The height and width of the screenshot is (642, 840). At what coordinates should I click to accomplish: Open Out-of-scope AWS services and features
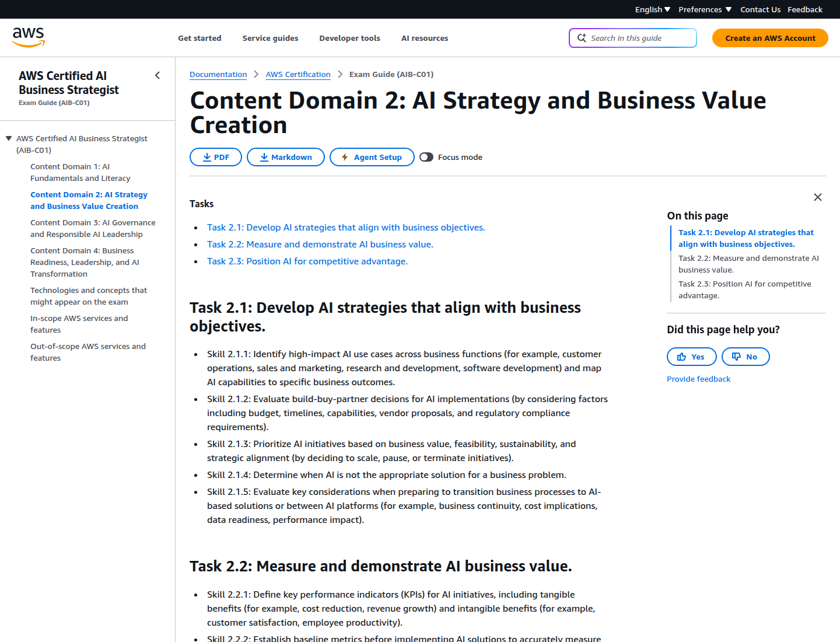coord(88,352)
